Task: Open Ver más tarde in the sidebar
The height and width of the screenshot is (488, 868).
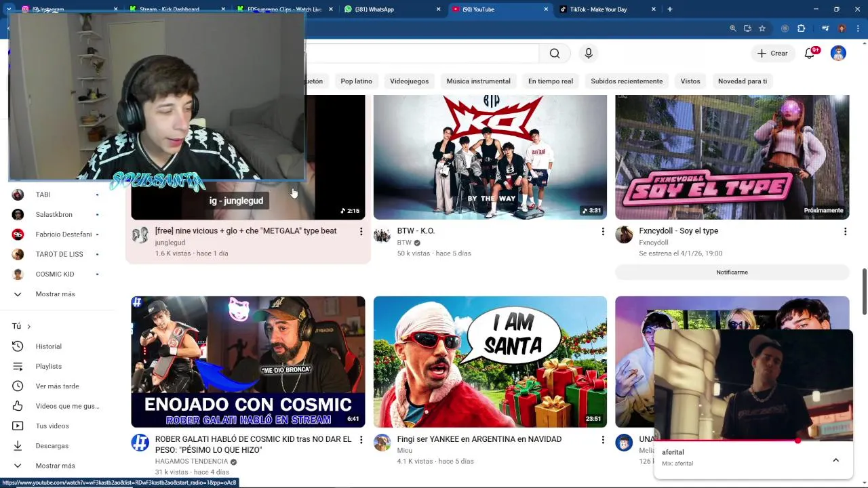Action: pos(58,386)
